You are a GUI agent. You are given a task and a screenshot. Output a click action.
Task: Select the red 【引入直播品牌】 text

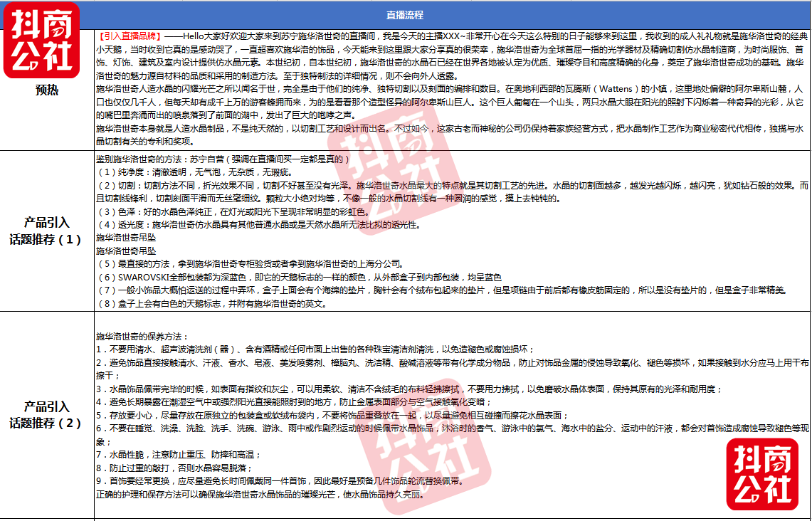(x=130, y=36)
